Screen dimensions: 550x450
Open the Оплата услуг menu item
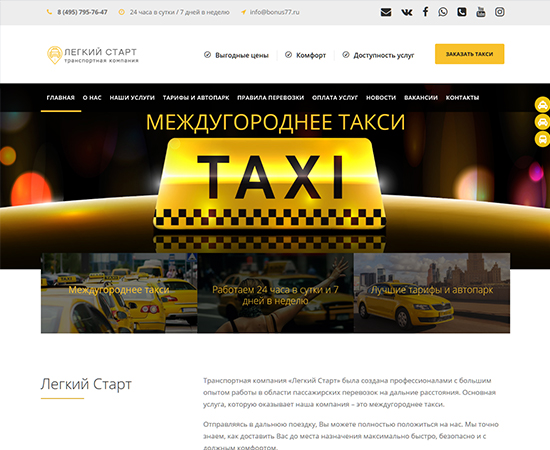(x=335, y=98)
